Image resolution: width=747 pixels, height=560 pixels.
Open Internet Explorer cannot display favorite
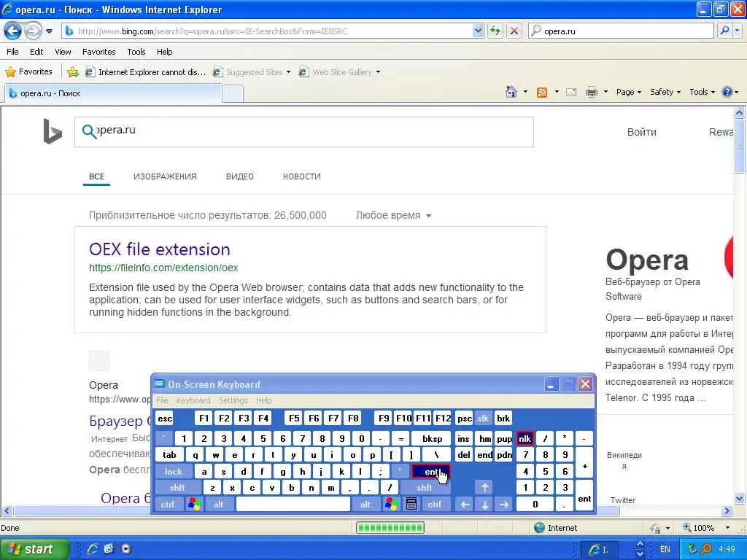145,72
